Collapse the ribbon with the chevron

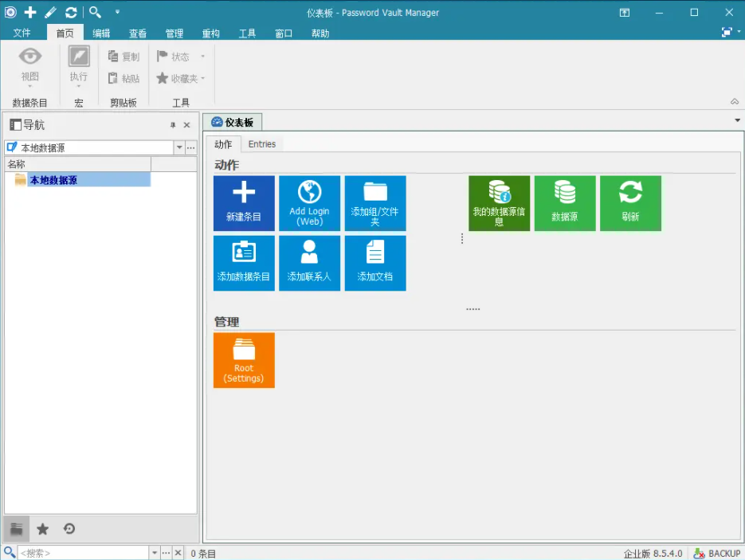(734, 101)
